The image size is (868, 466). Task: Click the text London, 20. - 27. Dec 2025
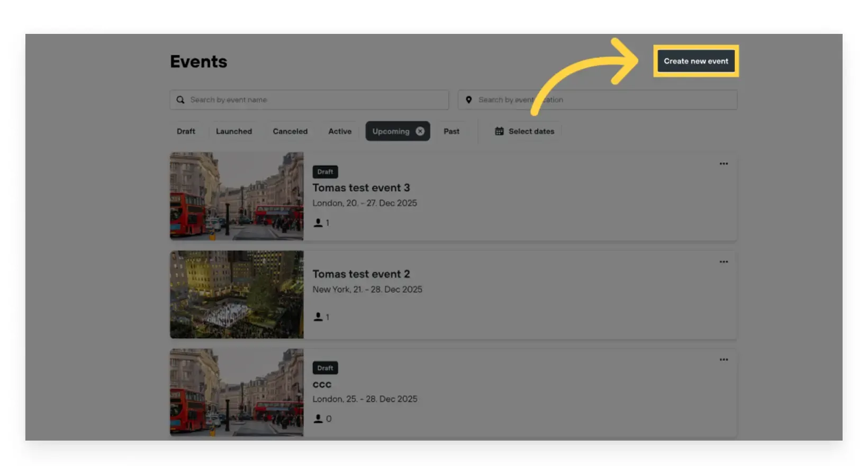(x=365, y=203)
